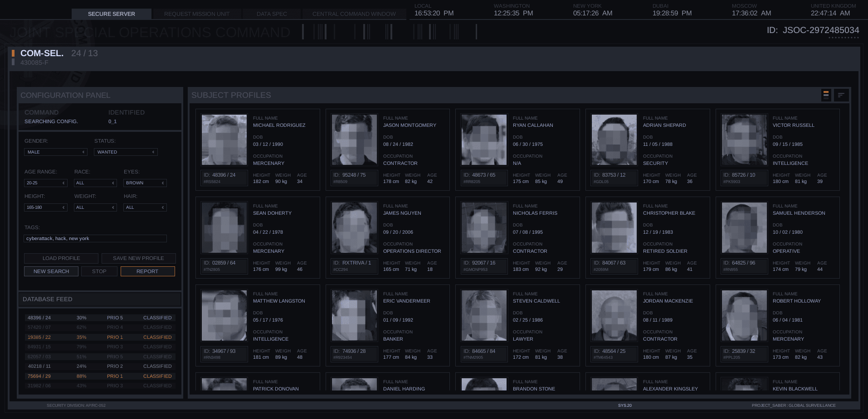This screenshot has width=868, height=419.
Task: Click the Moscow clock 17:36:02 AM
Action: [x=751, y=13]
